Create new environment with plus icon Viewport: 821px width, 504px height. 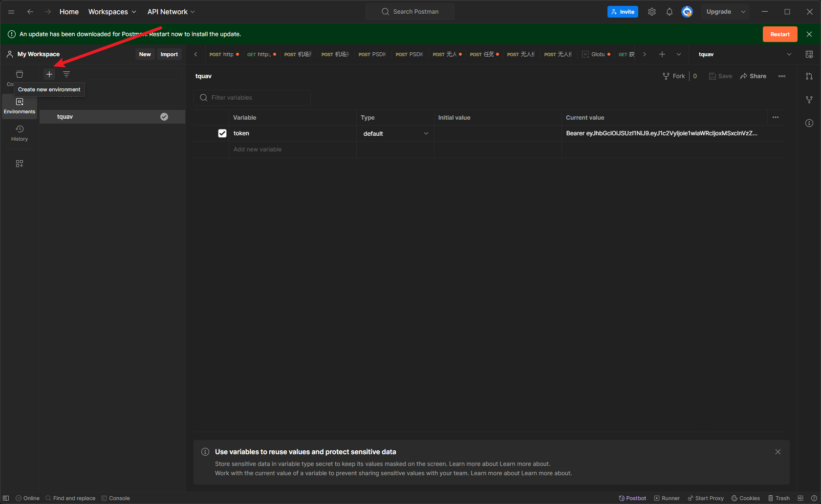[49, 74]
